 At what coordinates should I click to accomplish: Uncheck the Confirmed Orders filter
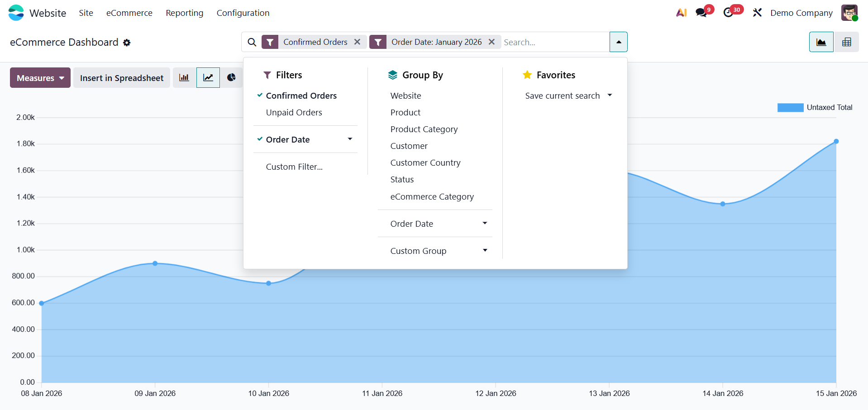[x=301, y=95]
